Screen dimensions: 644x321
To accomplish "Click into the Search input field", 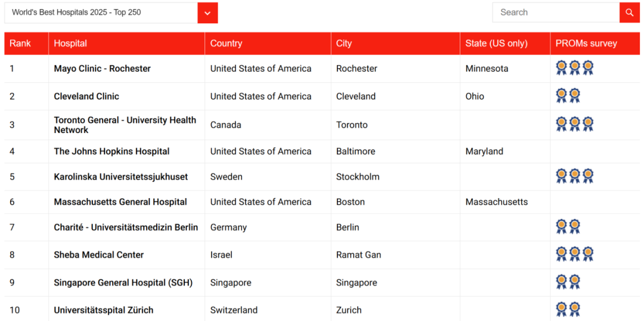I will pos(556,13).
